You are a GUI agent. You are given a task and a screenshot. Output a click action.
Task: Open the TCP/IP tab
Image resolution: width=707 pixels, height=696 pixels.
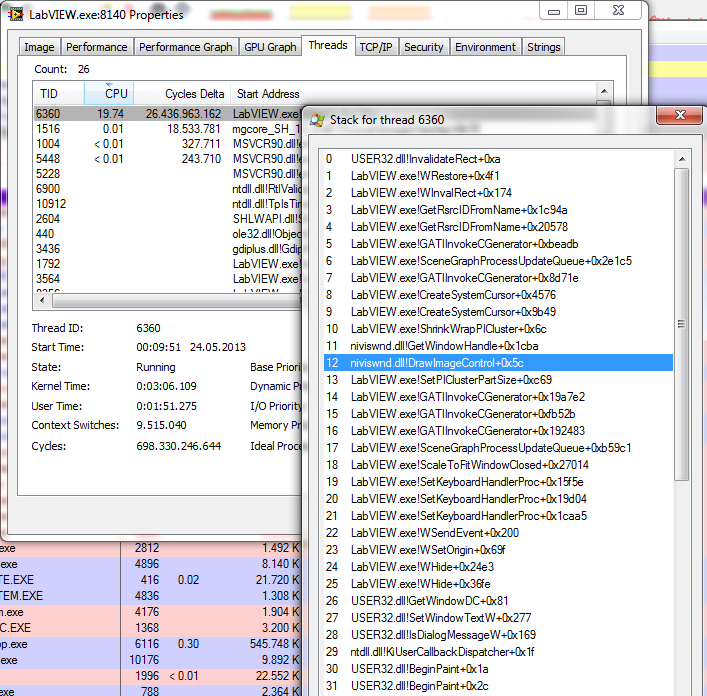(376, 47)
